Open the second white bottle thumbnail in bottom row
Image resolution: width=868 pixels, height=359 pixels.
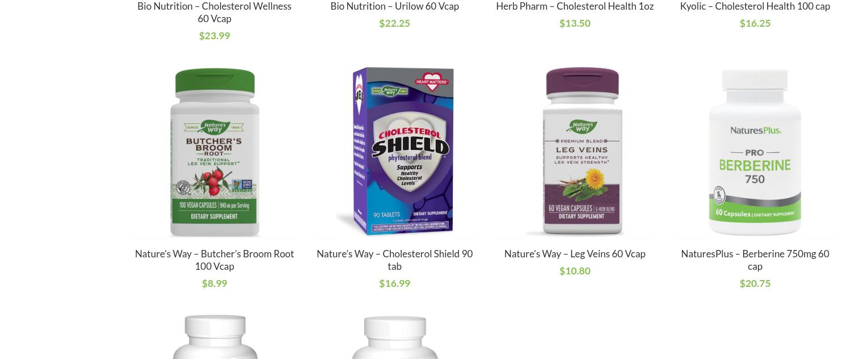point(394,336)
